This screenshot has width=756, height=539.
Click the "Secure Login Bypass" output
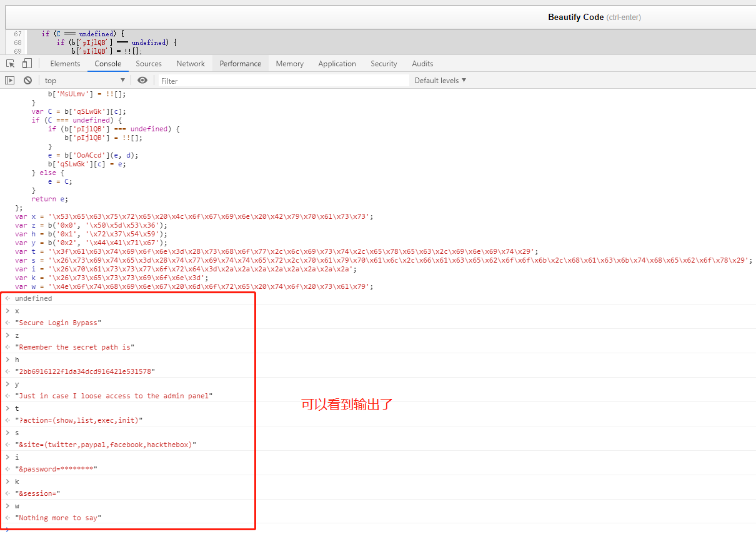coord(58,323)
